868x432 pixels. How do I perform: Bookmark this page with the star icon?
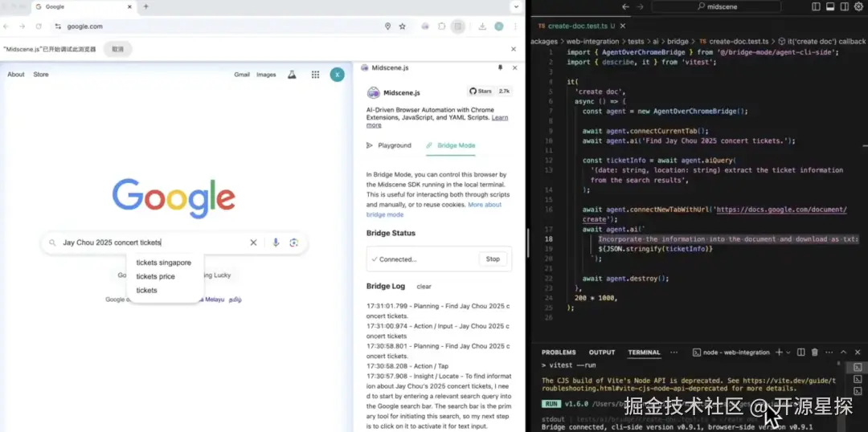pos(403,26)
